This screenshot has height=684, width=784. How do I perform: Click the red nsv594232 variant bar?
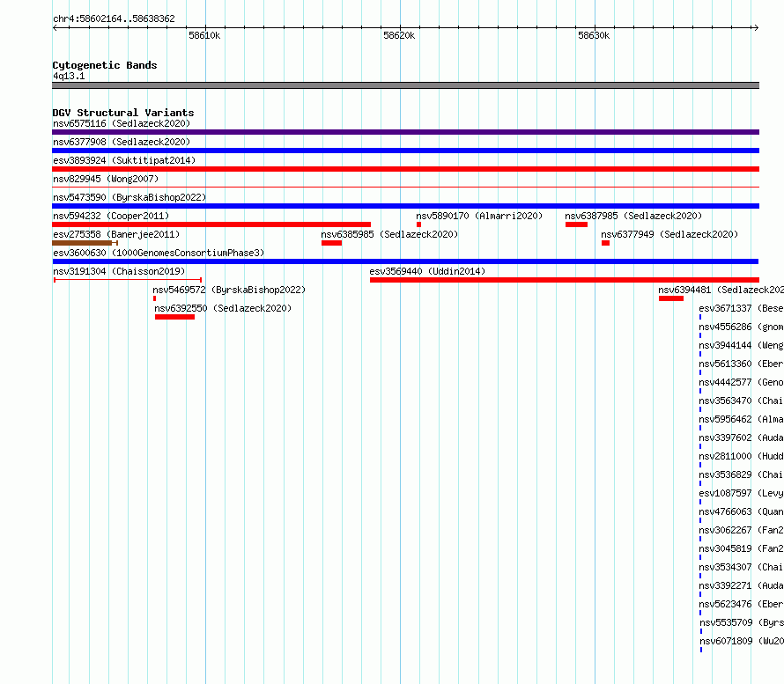coord(211,224)
